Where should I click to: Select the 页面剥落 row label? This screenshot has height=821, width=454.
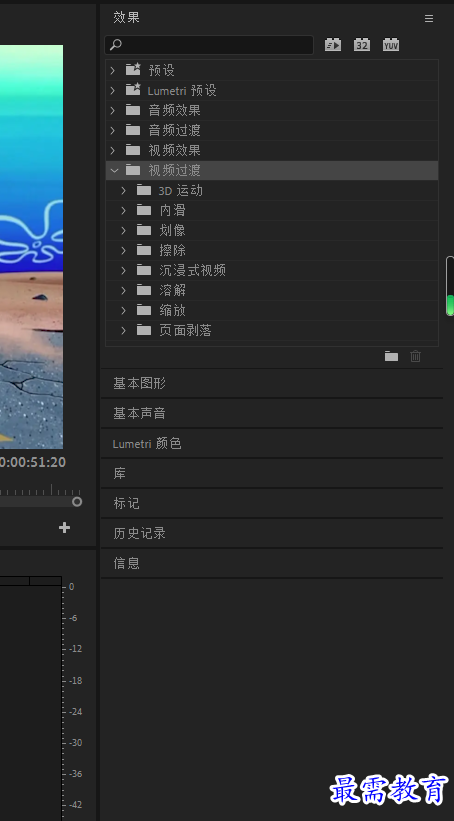coord(185,330)
